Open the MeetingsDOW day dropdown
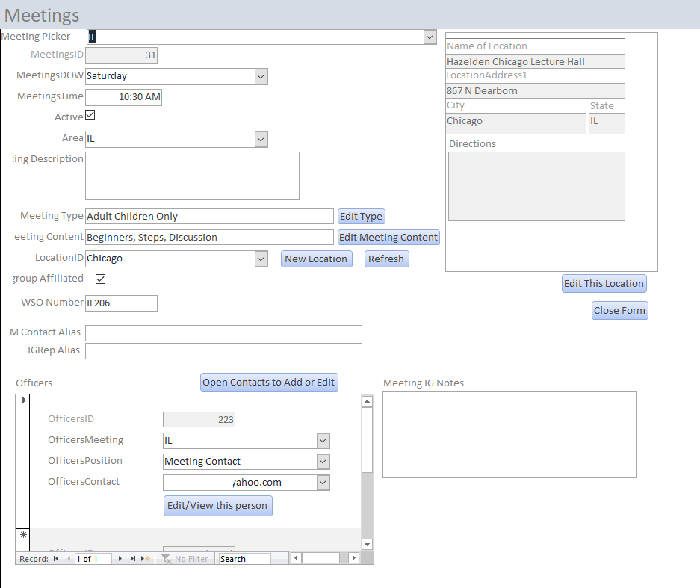The image size is (700, 588). (261, 76)
